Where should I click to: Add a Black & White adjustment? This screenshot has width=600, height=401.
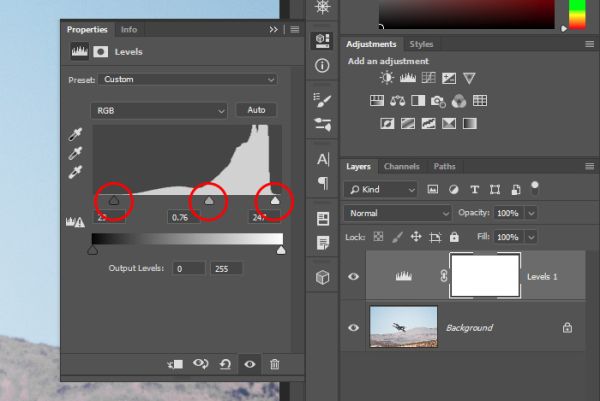[418, 101]
